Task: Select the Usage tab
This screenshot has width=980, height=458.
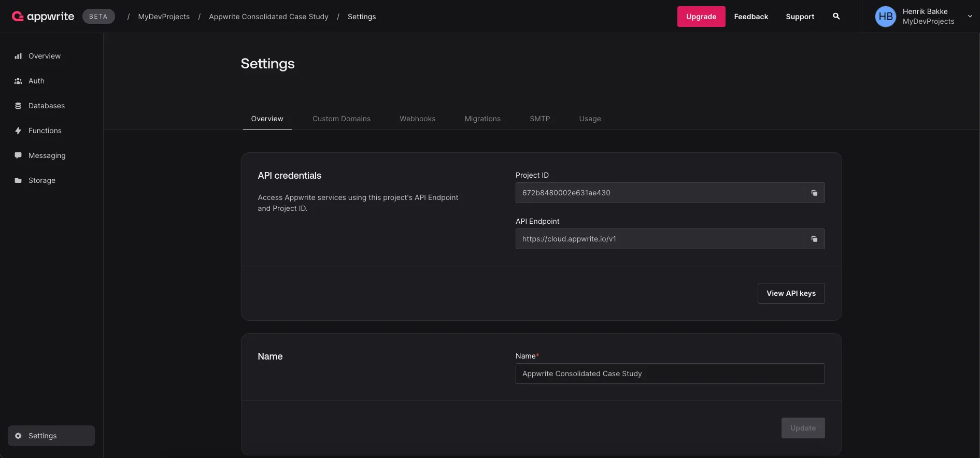Action: [590, 119]
